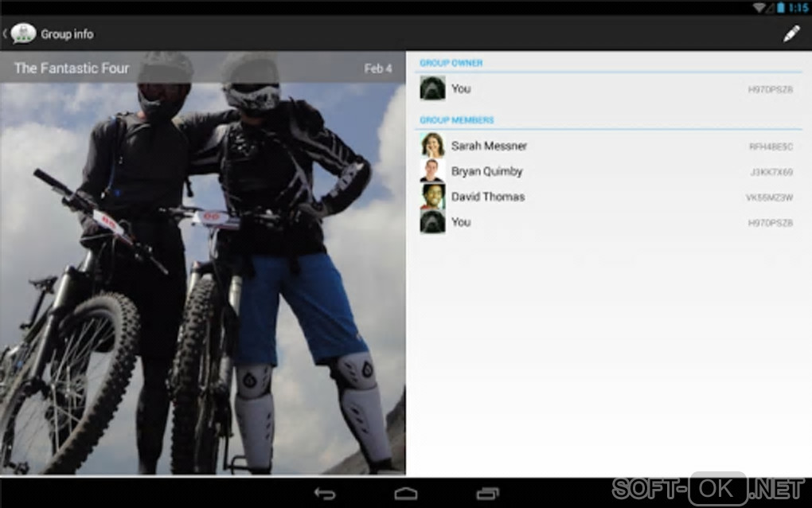Tap Bryan Quimby's code J3KK7X69
This screenshot has width=812, height=508.
[771, 172]
